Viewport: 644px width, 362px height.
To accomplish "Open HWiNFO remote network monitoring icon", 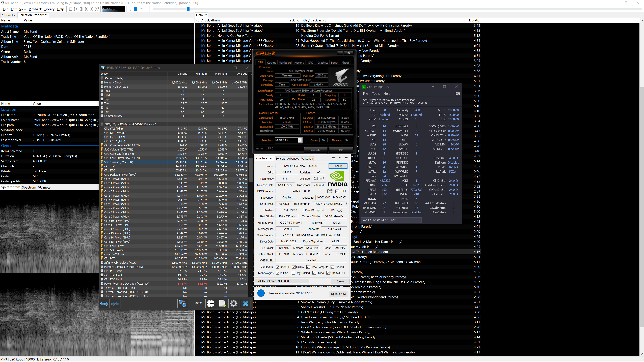I will [x=182, y=304].
